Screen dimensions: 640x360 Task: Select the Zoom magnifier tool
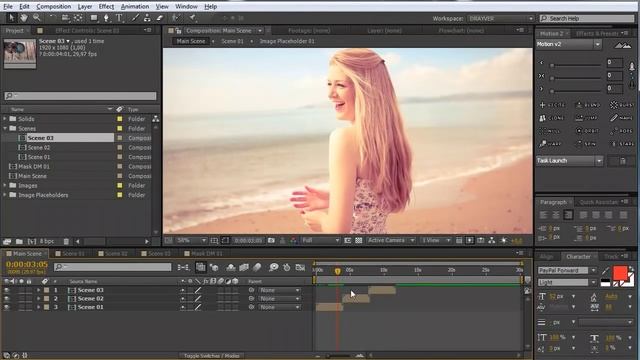coord(37,18)
